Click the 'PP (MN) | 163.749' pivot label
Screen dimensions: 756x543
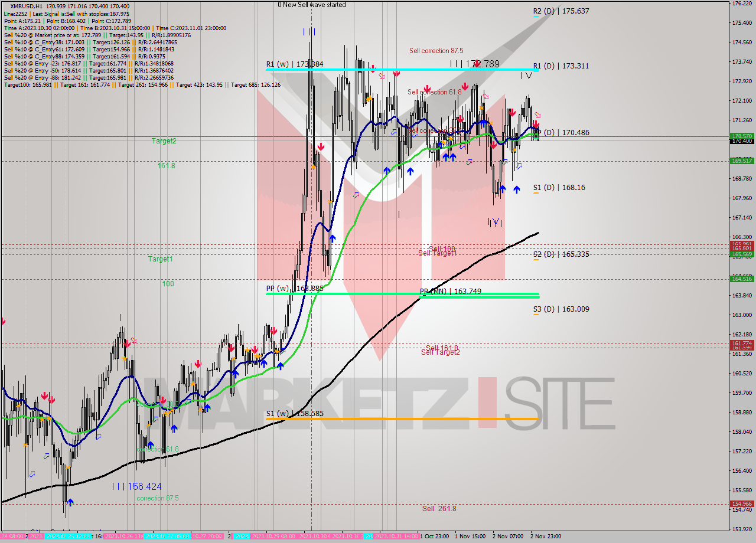[x=451, y=291]
